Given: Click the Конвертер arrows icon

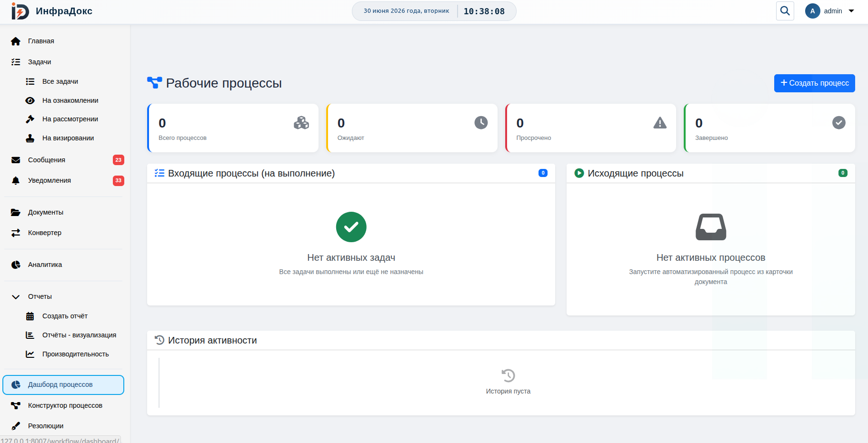Looking at the screenshot, I should click(x=16, y=233).
